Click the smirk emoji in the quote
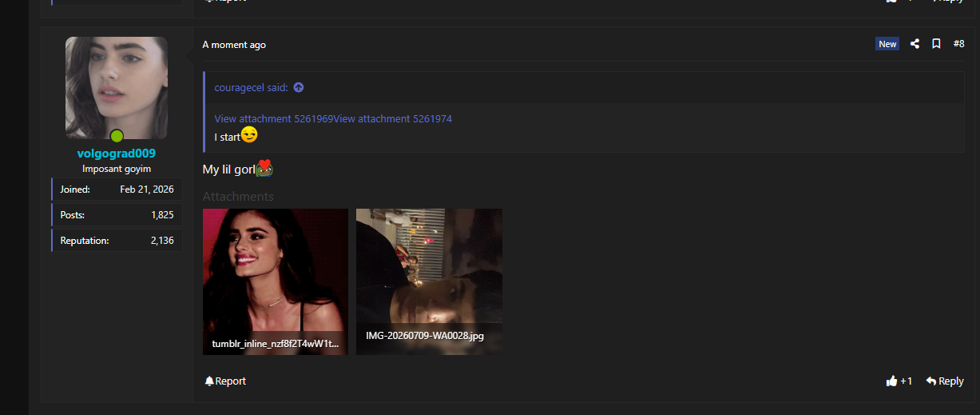Viewport: 980px width, 415px height. 249,134
